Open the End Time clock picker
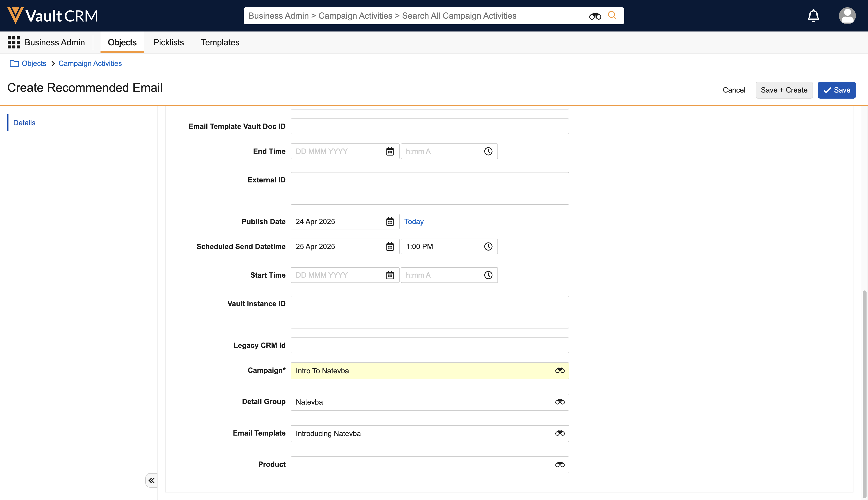Viewport: 868px width, 500px height. click(x=488, y=151)
